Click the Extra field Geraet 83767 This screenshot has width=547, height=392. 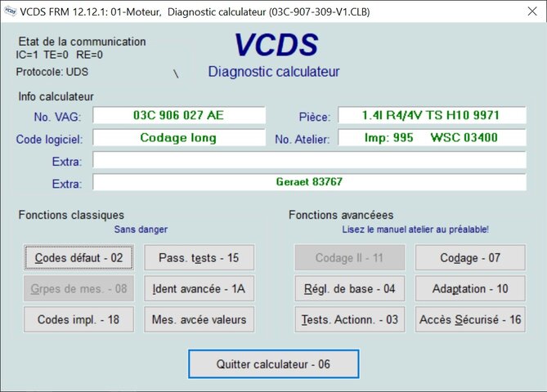pos(309,182)
